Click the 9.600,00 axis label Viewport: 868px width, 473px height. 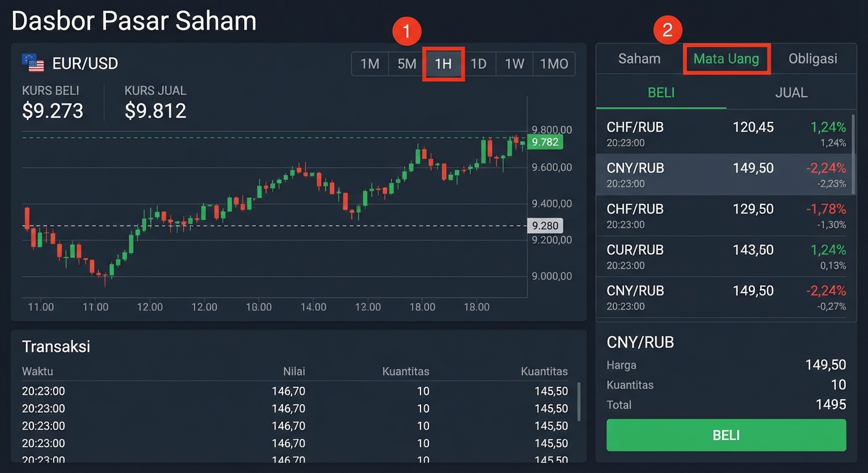(x=552, y=167)
